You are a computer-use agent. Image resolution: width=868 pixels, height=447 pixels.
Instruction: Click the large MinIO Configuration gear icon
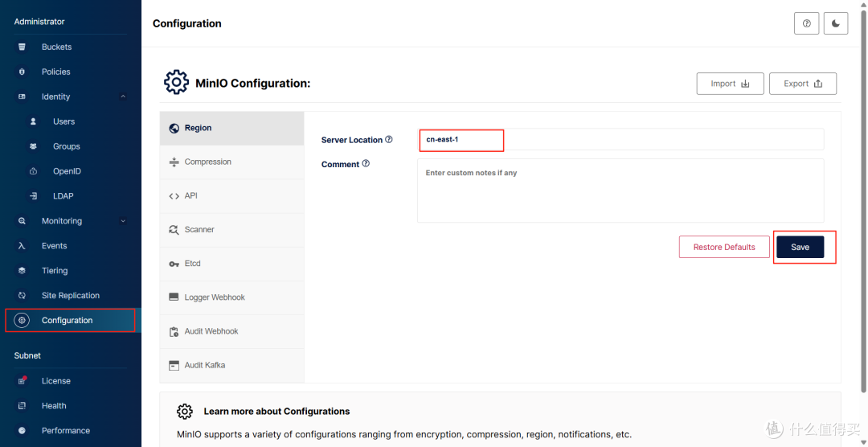176,82
